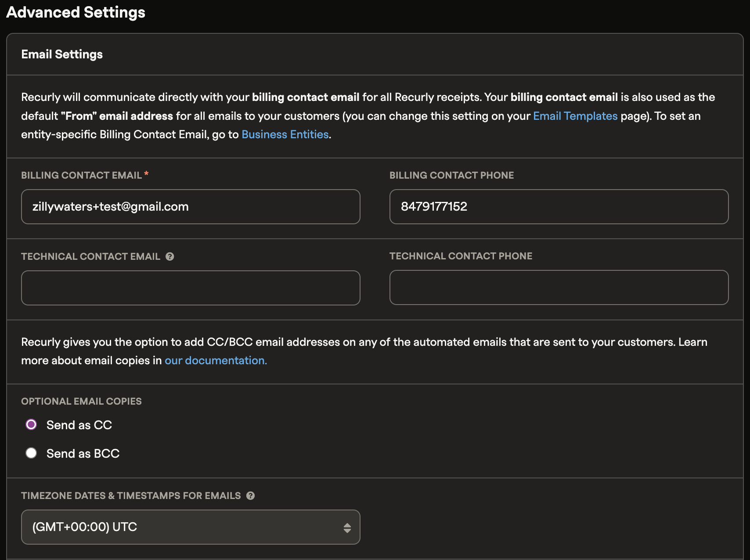Select the Send as CC radio button
Image resolution: width=750 pixels, height=560 pixels.
point(31,425)
